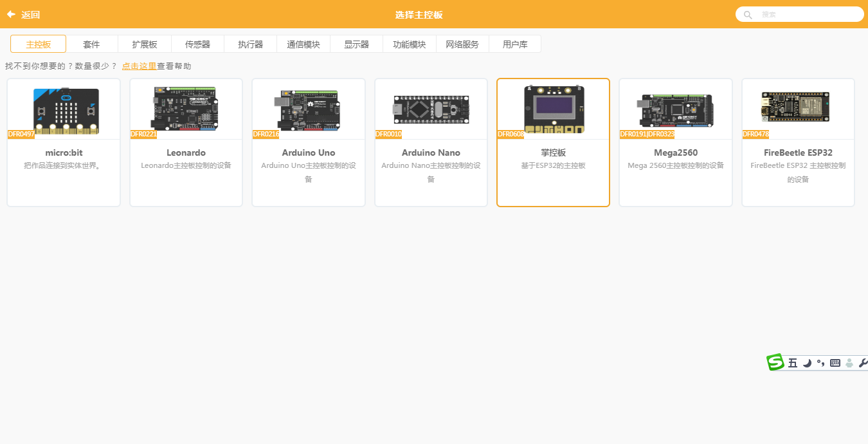Click the FireBeetle ESP32 card title
The image size is (868, 444).
point(798,153)
